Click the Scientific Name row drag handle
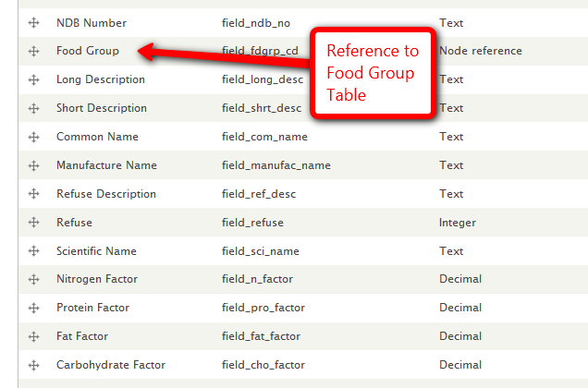588x388 pixels. pyautogui.click(x=34, y=251)
